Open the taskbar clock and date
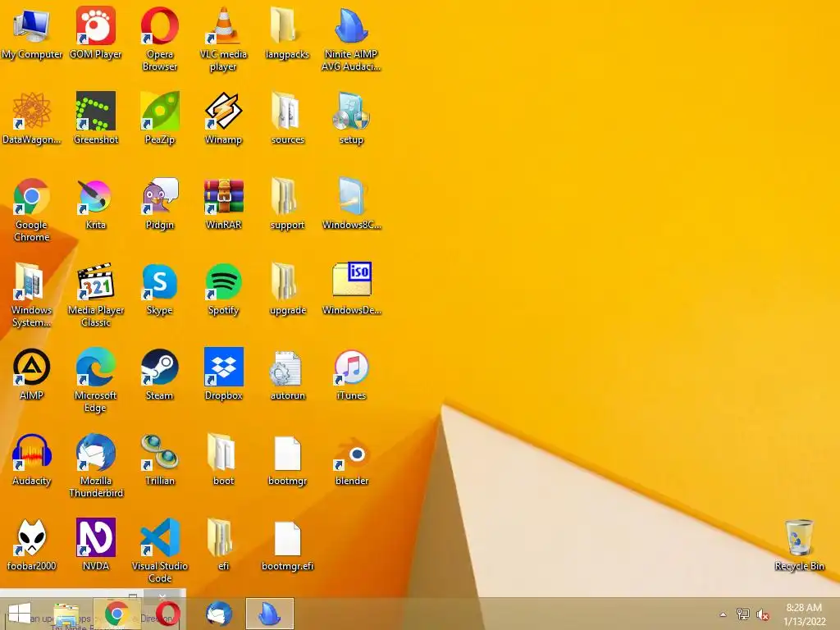840x630 pixels. [804, 614]
